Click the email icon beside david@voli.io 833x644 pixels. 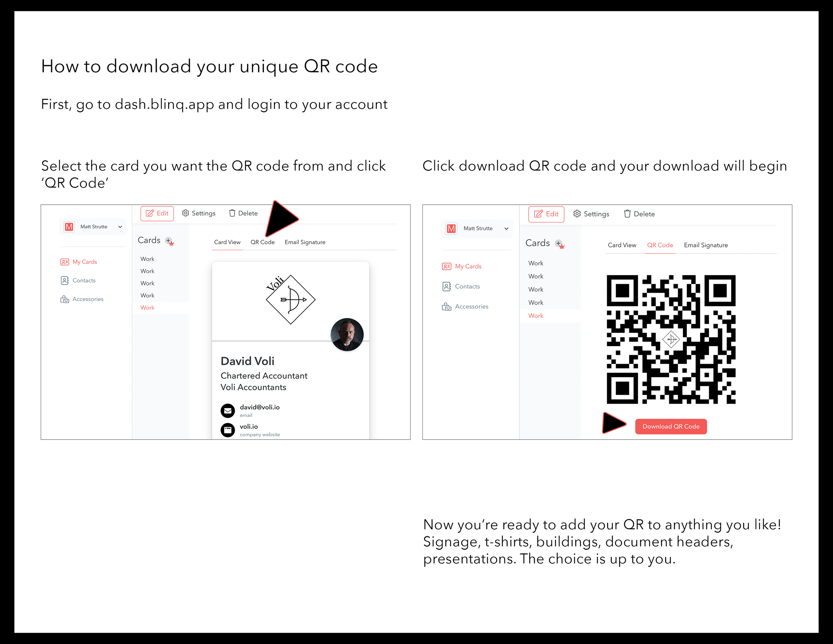point(228,411)
